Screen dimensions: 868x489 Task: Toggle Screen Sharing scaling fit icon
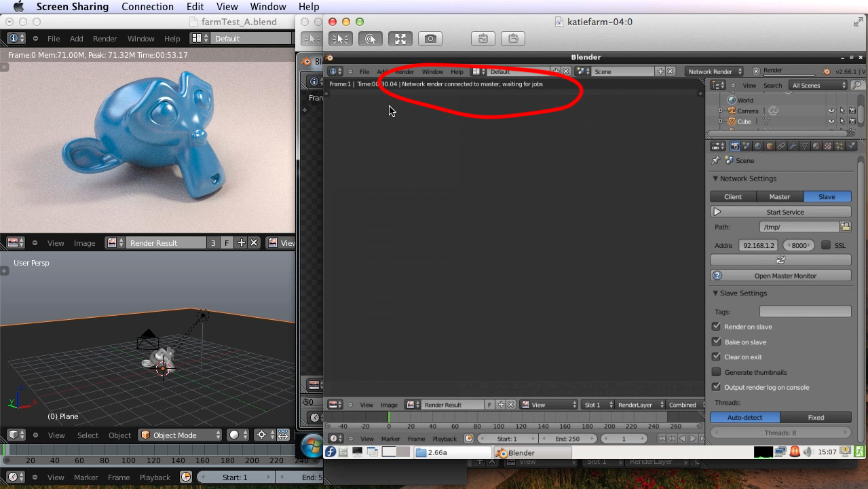400,39
